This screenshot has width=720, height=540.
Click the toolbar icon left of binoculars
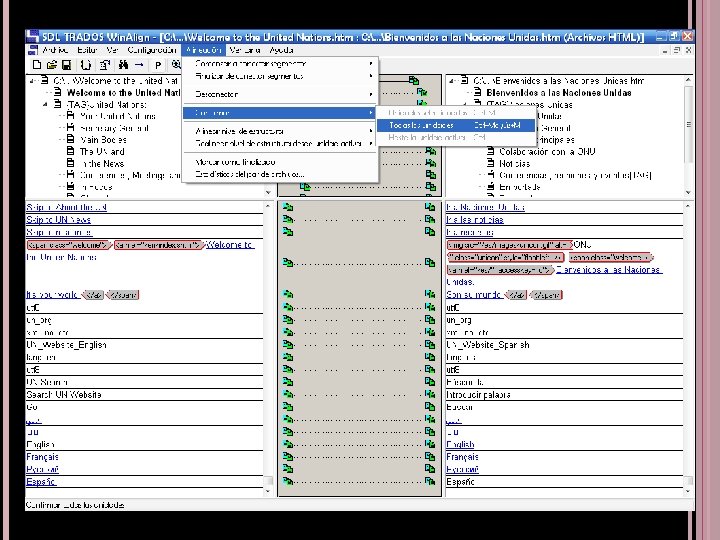click(105, 65)
